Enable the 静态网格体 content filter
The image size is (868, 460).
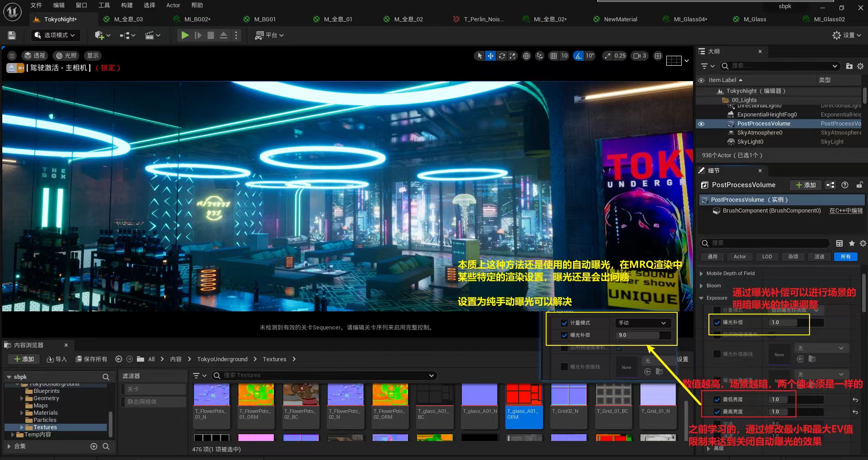click(153, 402)
